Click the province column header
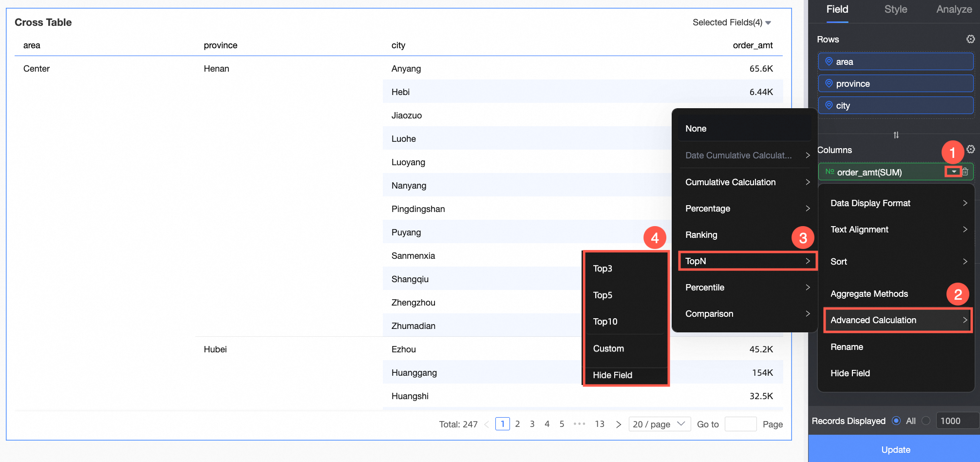This screenshot has width=980, height=462. (x=221, y=45)
